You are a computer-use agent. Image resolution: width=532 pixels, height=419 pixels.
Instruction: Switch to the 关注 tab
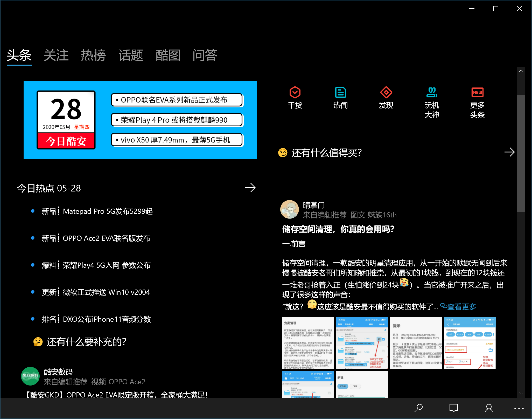(x=56, y=55)
